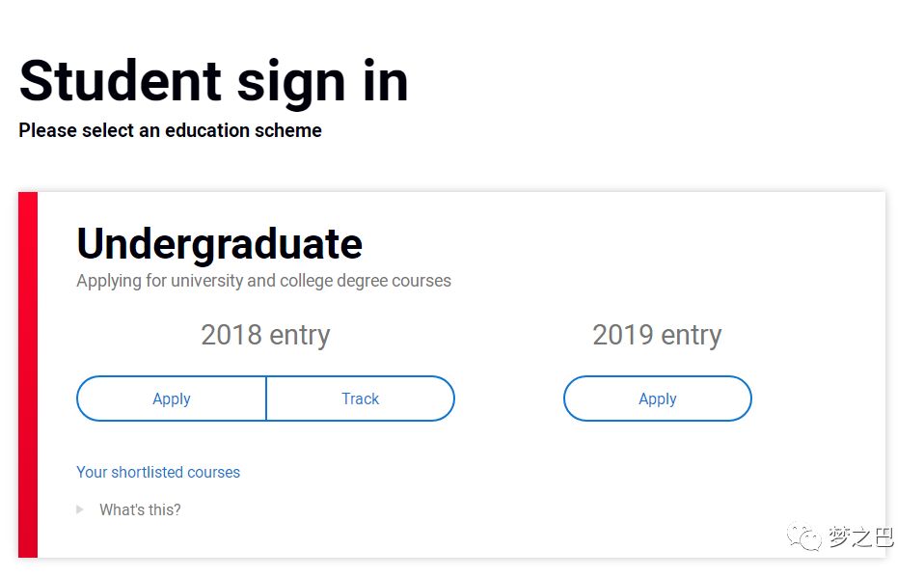The height and width of the screenshot is (577, 924).
Task: Click the number 2019 in entry label
Action: click(x=623, y=335)
